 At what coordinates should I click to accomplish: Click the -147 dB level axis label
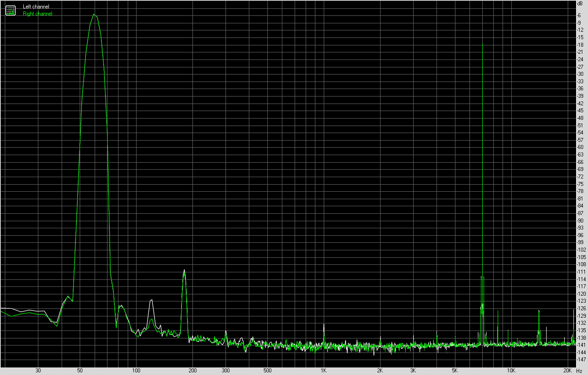point(581,359)
